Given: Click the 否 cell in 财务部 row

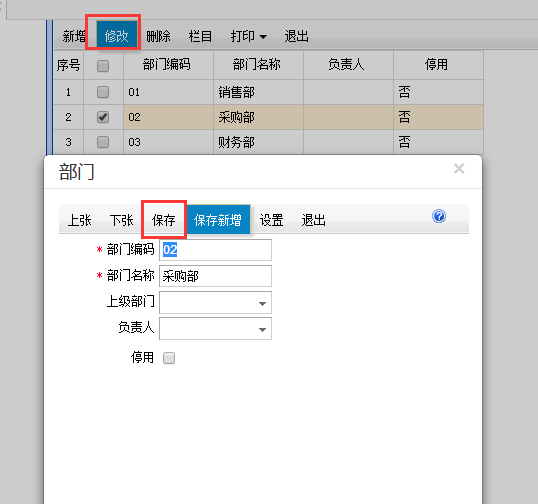Looking at the screenshot, I should click(438, 142).
